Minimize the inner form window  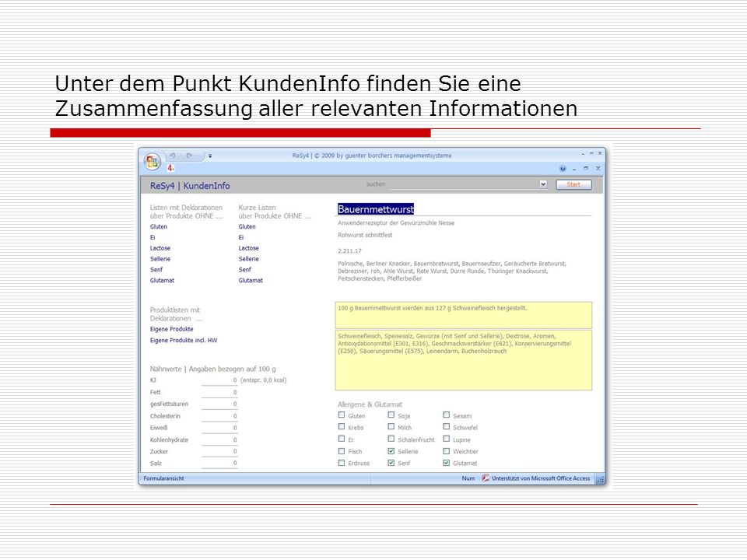(x=574, y=169)
